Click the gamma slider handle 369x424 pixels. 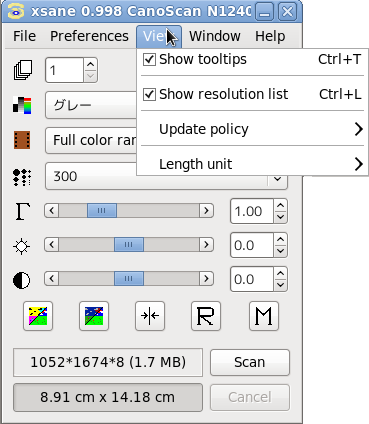[x=102, y=211]
